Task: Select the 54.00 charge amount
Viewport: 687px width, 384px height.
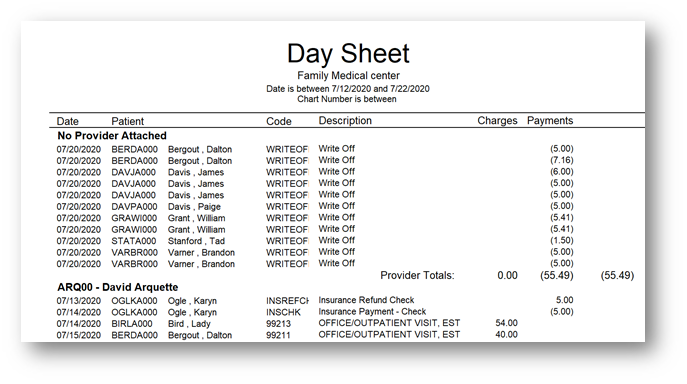Action: pyautogui.click(x=506, y=323)
